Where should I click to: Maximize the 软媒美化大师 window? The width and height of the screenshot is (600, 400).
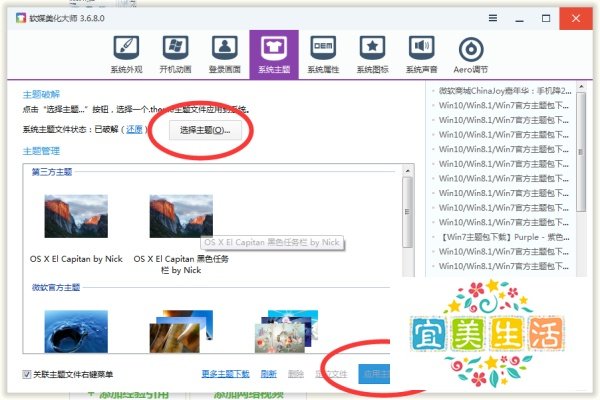(x=546, y=18)
